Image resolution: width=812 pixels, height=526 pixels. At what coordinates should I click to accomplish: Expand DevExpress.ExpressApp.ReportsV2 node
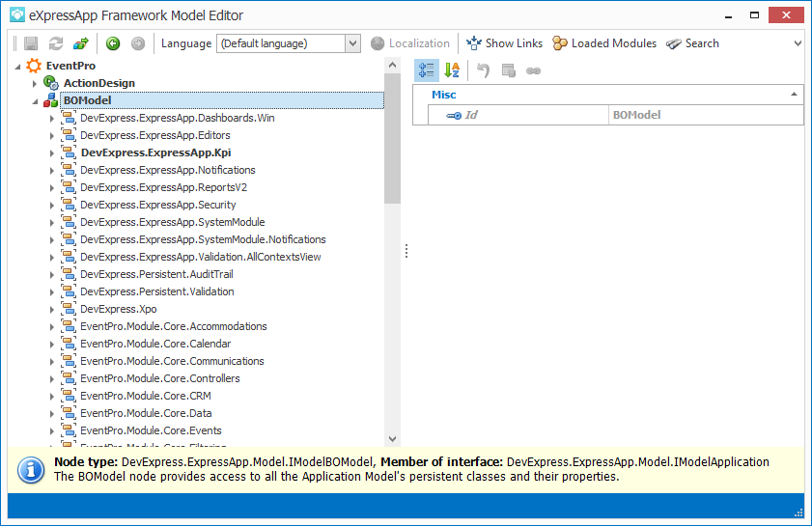coord(52,188)
